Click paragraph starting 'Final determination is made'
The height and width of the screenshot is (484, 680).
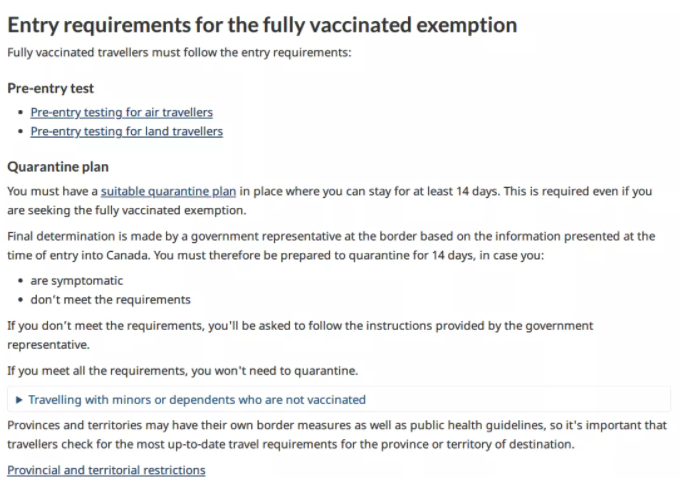330,244
